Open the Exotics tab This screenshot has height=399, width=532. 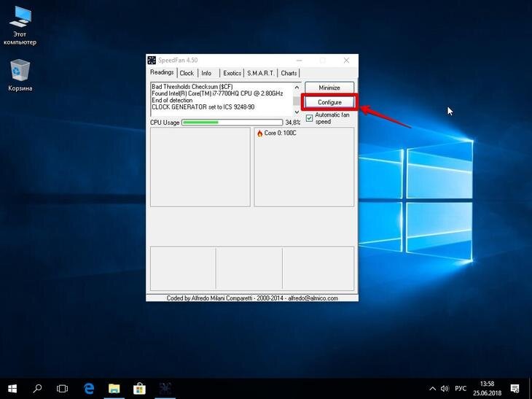coord(232,73)
